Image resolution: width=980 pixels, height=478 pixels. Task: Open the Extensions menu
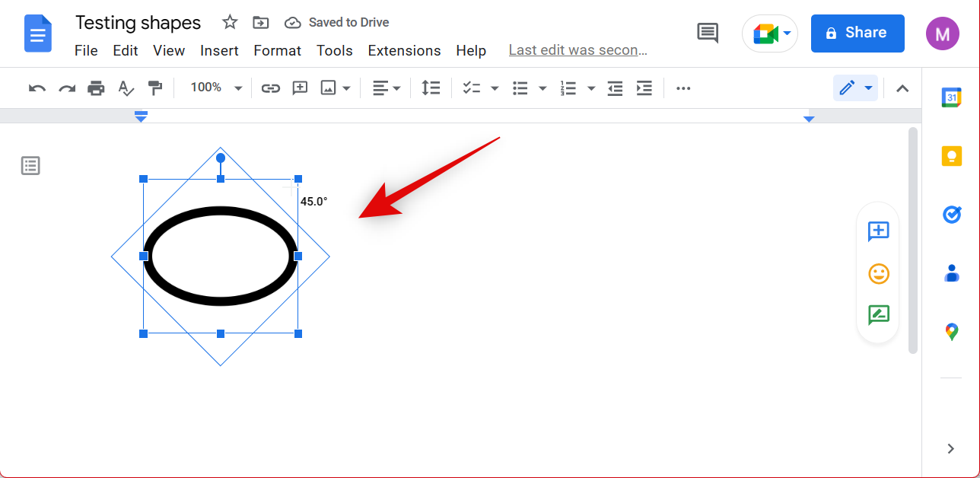(x=404, y=51)
